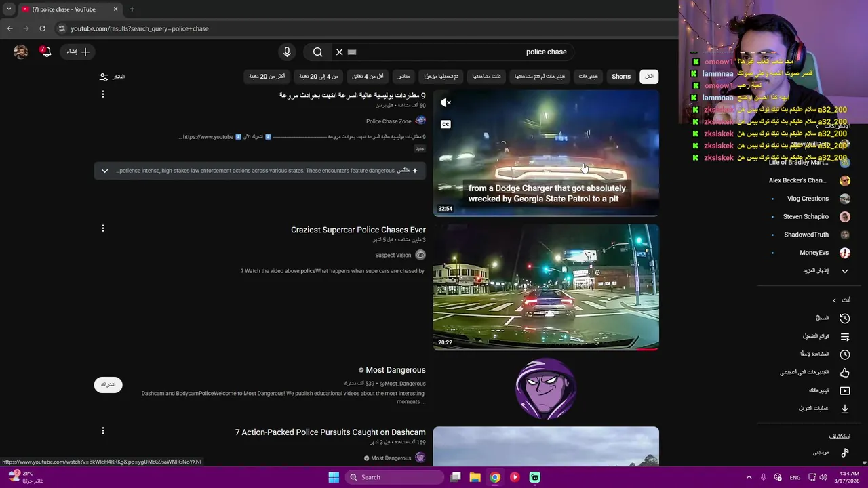868x488 pixels.
Task: Expand the You (أنت) section chevron
Action: click(835, 300)
